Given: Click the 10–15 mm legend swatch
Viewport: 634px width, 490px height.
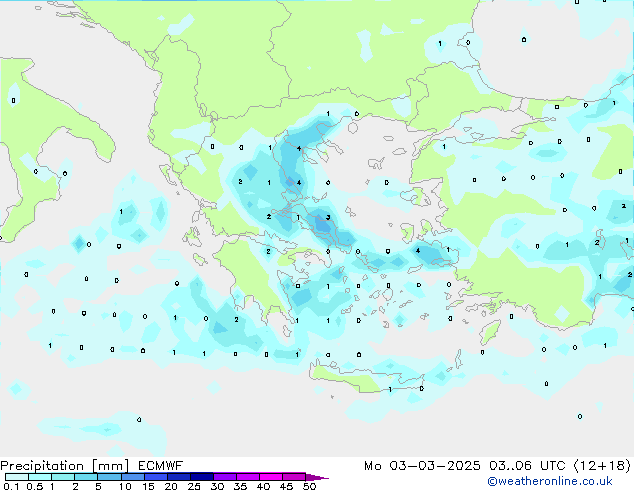Looking at the screenshot, I should click(132, 477).
